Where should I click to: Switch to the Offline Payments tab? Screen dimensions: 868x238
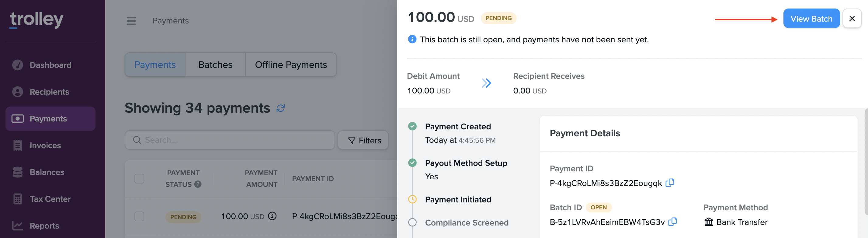290,65
